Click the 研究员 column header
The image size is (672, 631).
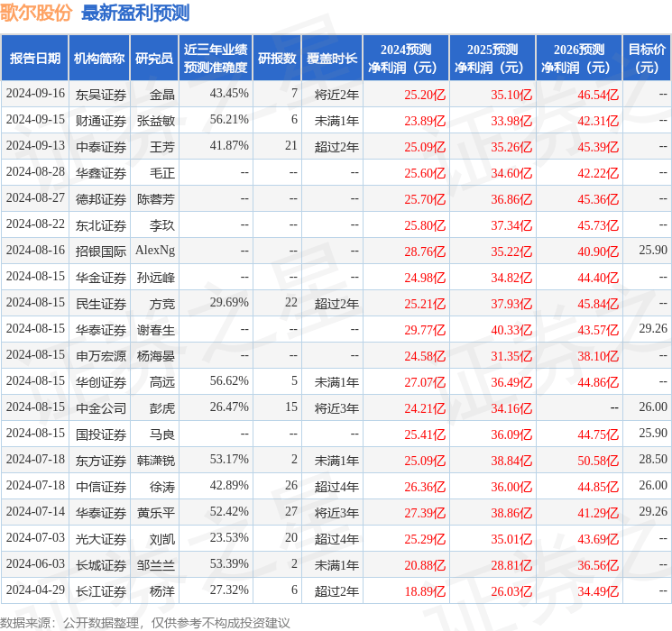(x=154, y=59)
